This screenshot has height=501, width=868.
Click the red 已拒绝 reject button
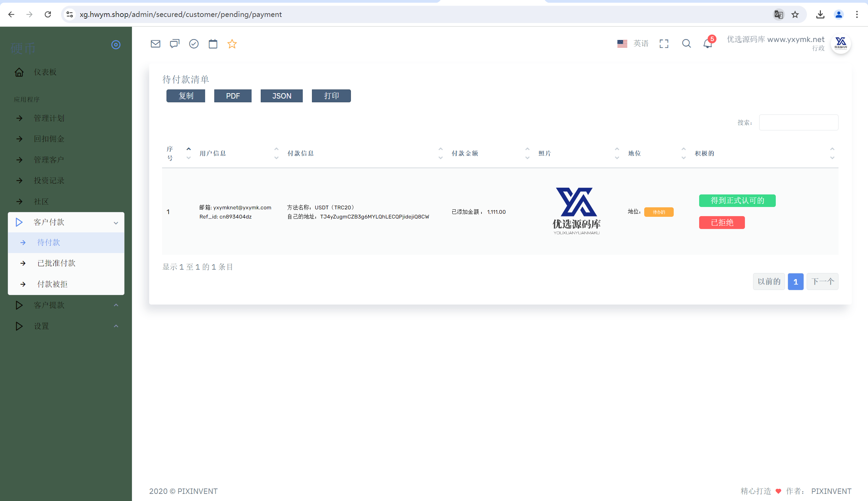(722, 223)
